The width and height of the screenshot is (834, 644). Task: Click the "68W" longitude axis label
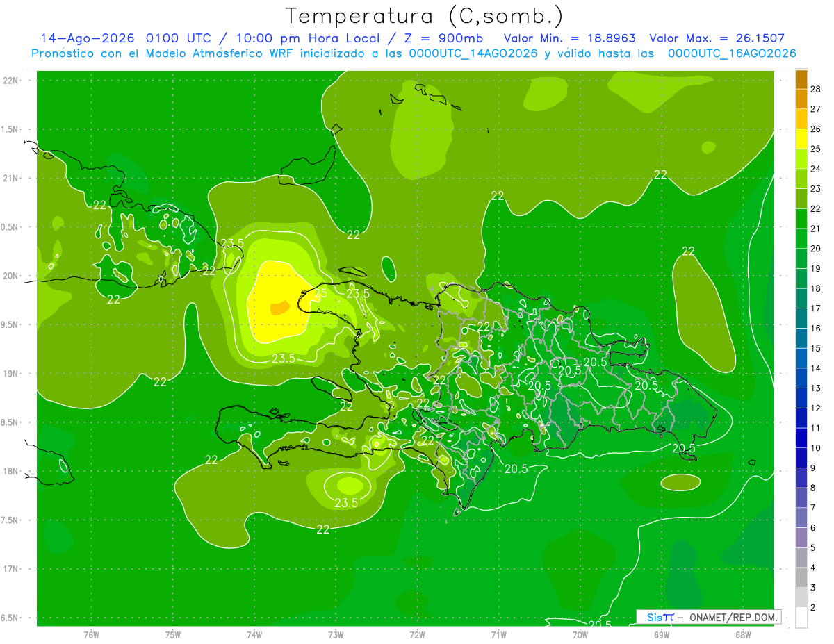(x=743, y=635)
